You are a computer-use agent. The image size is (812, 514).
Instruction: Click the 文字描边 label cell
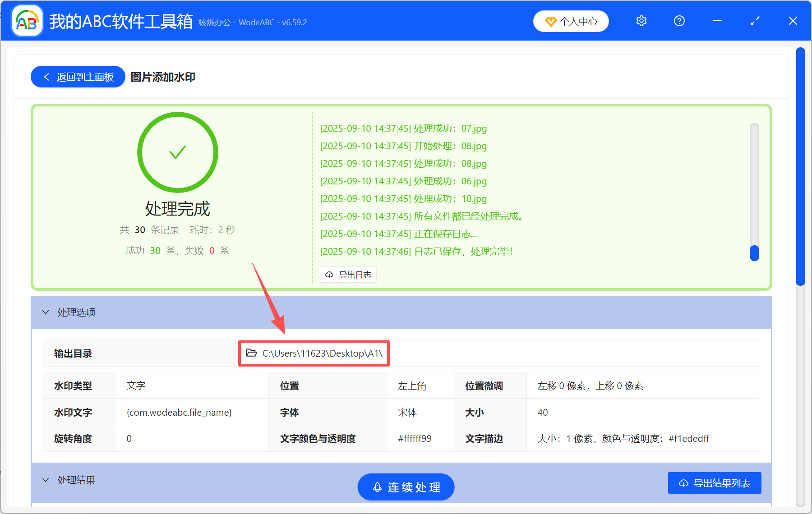tap(490, 439)
